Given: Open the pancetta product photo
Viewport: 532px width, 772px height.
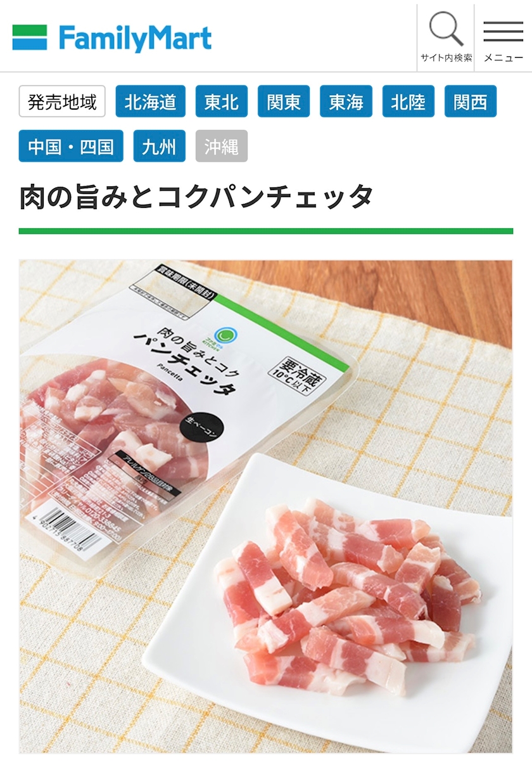Looking at the screenshot, I should (x=265, y=506).
